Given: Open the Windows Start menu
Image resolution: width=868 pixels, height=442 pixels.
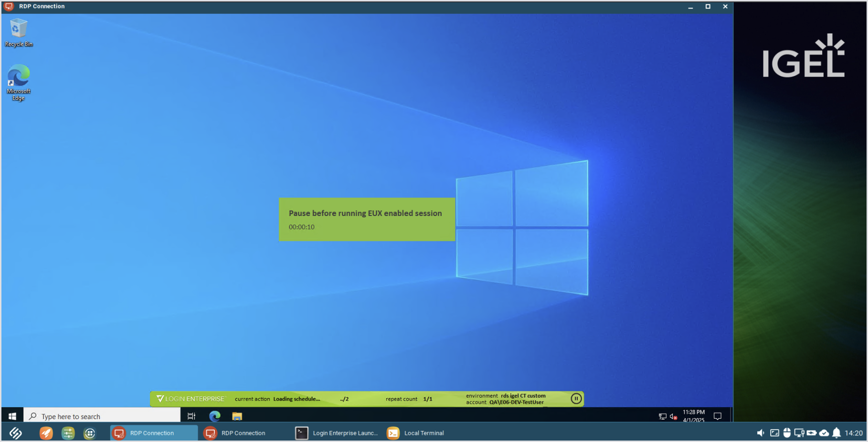Looking at the screenshot, I should tap(12, 416).
